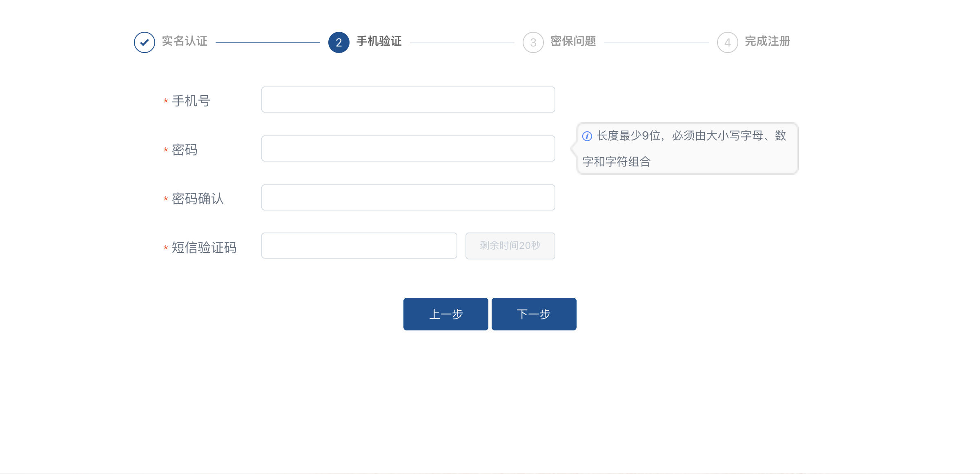The width and height of the screenshot is (980, 474).
Task: Click the 手机号 field label
Action: tap(191, 101)
